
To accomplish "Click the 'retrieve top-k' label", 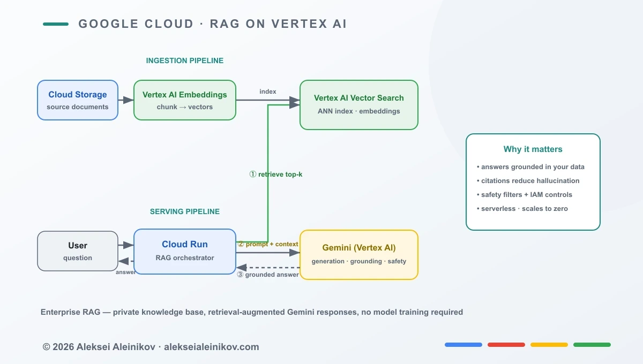I will point(276,174).
